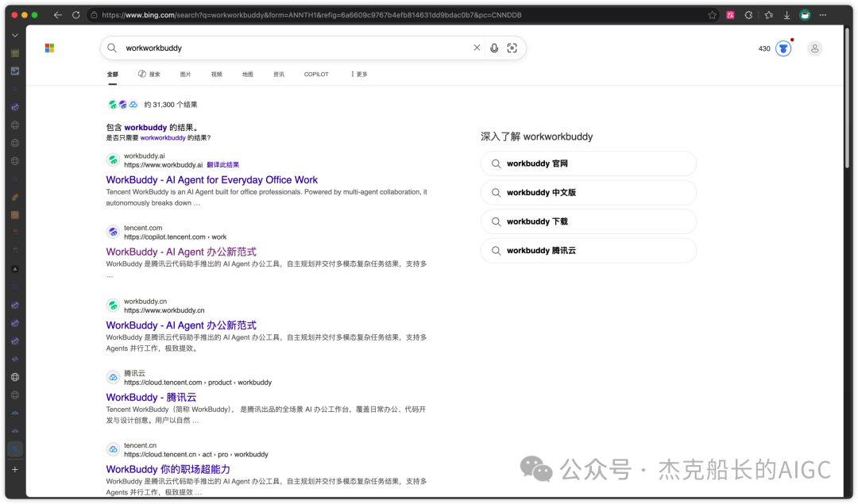This screenshot has width=858, height=504.
Task: Click 翻译此结果 translate link
Action: pyautogui.click(x=222, y=165)
